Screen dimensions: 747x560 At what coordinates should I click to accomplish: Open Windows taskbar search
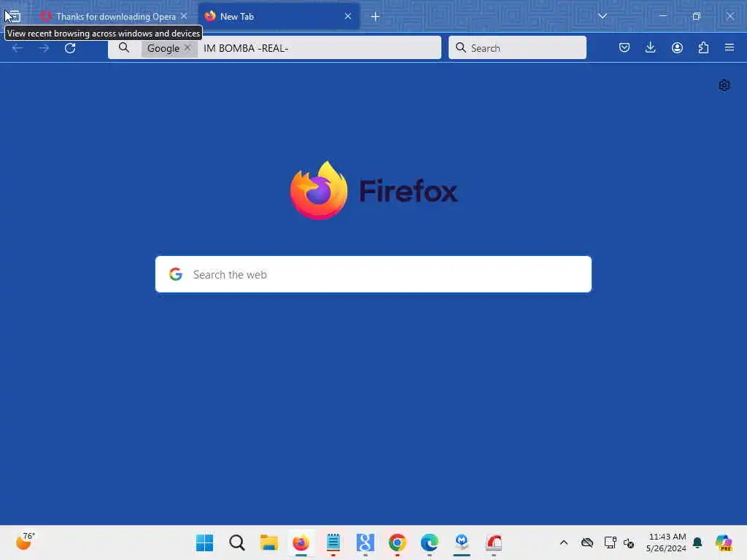click(237, 542)
